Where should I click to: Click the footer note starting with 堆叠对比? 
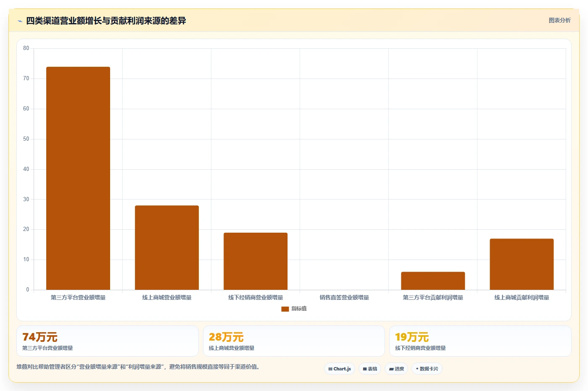[x=138, y=367]
